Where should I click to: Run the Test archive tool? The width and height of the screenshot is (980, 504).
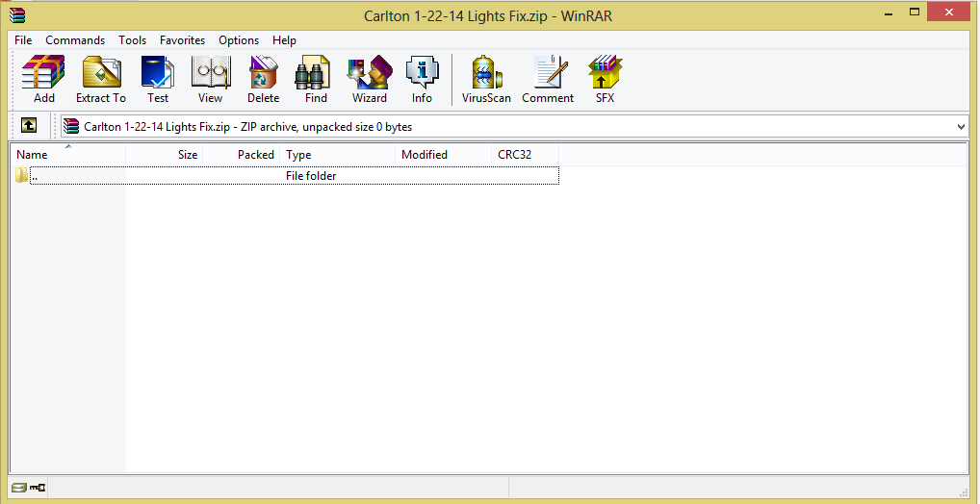point(158,79)
